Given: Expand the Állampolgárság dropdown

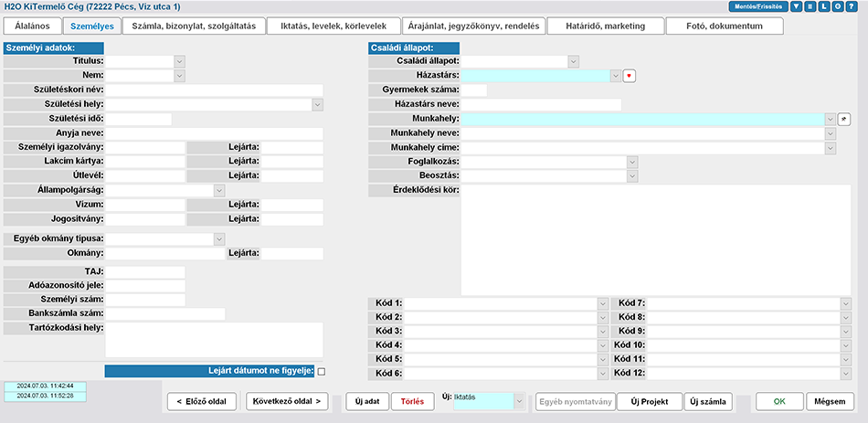Looking at the screenshot, I should click(x=218, y=190).
